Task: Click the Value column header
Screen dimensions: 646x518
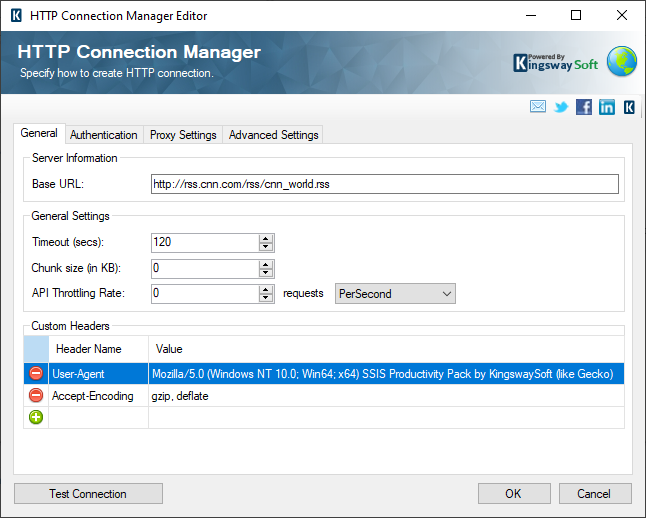Action: click(x=386, y=349)
